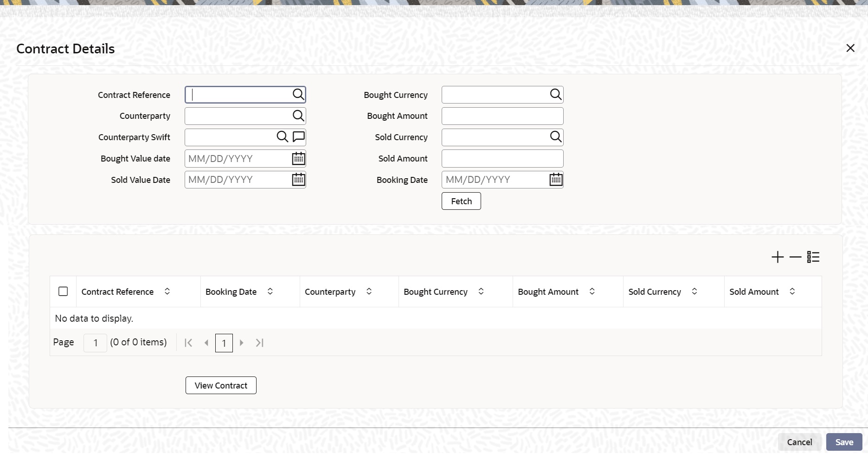Click the 'Contract Details' heading
Viewport: 868px width, 454px height.
click(65, 49)
